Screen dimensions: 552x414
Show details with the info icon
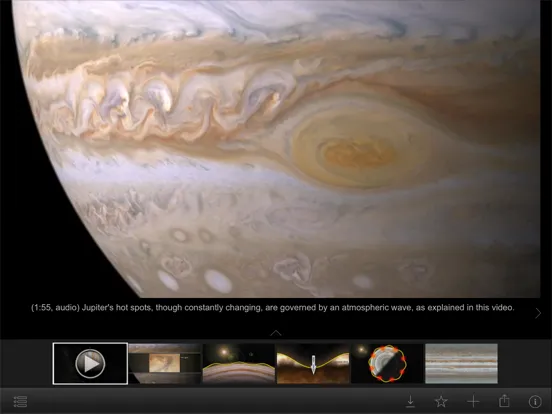pyautogui.click(x=535, y=401)
